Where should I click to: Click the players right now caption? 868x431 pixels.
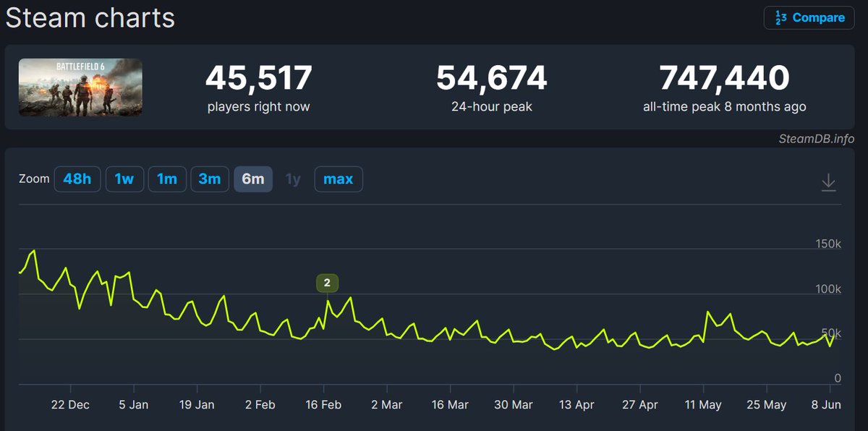tap(258, 107)
